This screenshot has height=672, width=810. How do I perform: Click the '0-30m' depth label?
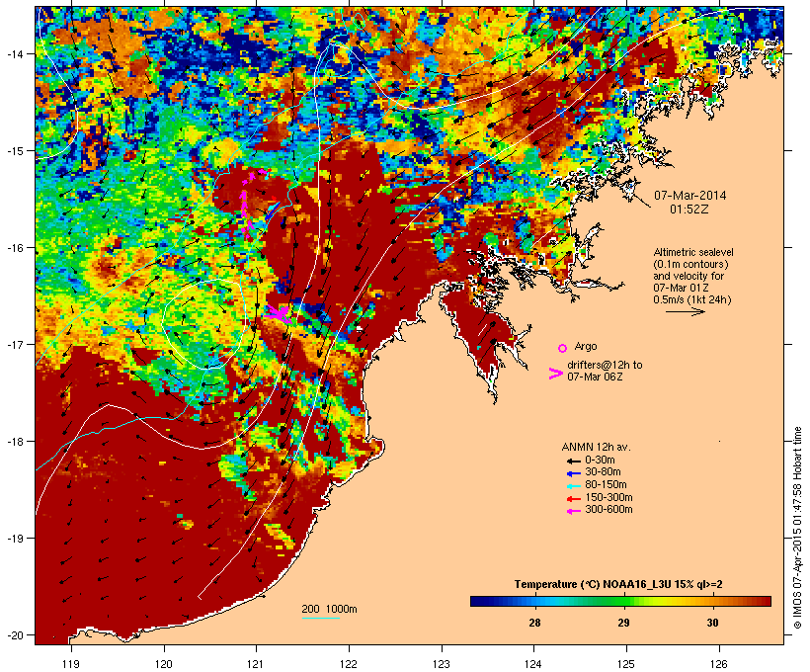tap(600, 461)
